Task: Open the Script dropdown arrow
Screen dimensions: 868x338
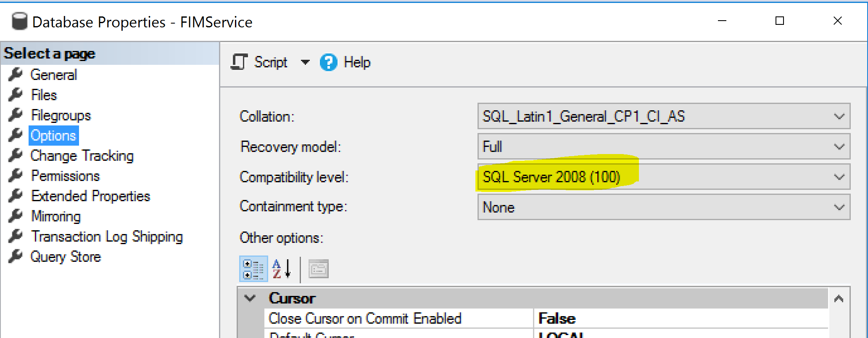Action: pos(305,63)
